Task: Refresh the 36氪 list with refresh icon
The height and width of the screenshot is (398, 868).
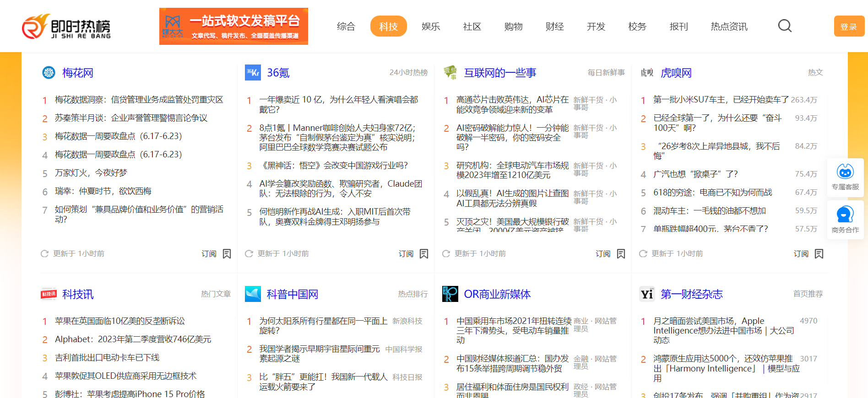Action: pos(249,253)
